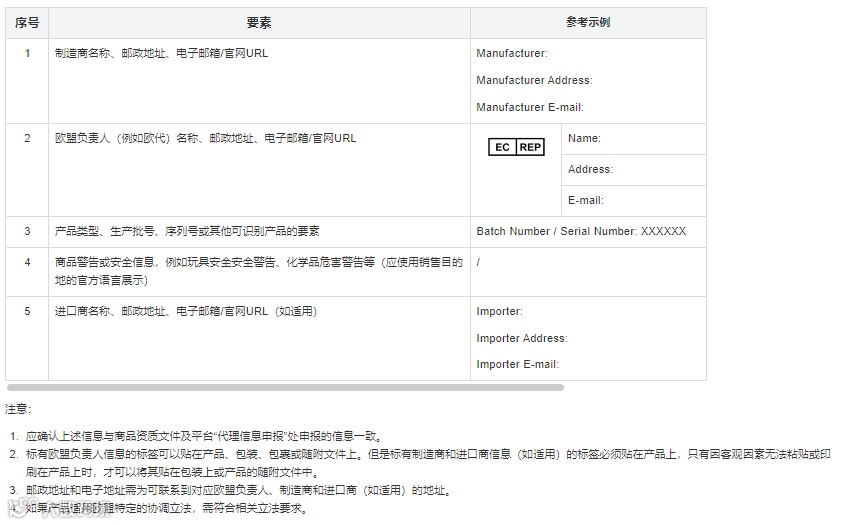The width and height of the screenshot is (849, 525).
Task: Click the 'Manufacturer:' text
Action: [x=512, y=53]
